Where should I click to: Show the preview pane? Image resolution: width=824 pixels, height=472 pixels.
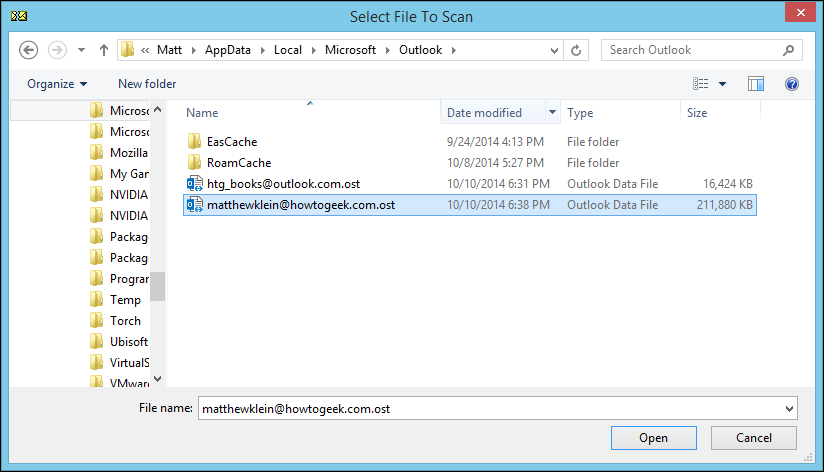756,84
